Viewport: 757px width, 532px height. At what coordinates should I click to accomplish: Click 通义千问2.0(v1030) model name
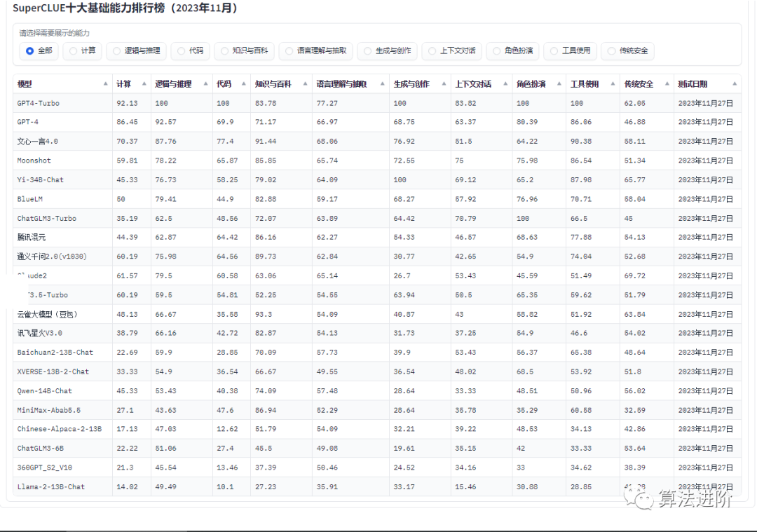[x=52, y=257]
